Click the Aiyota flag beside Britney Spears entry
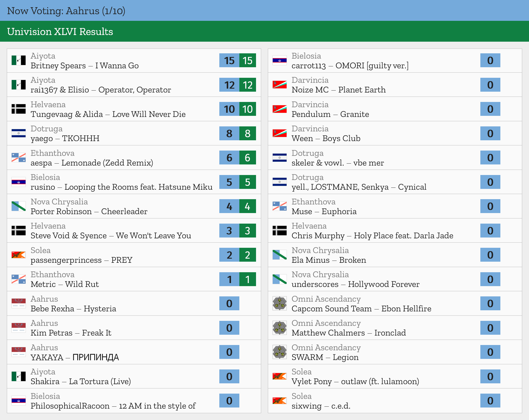The width and height of the screenshot is (529, 420). tap(19, 60)
